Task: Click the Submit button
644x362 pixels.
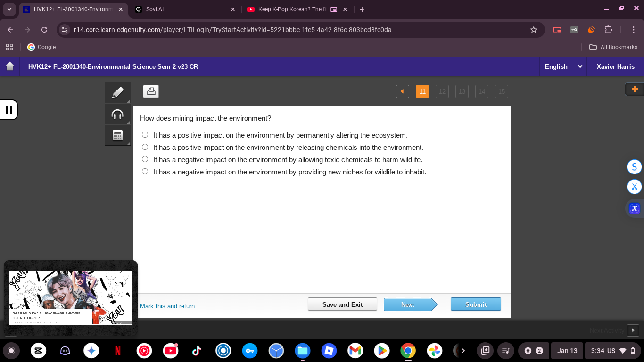Action: pos(475,304)
